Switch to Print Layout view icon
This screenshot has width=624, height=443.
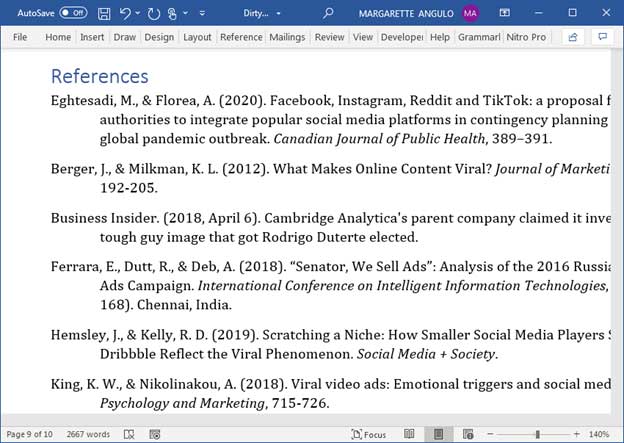click(438, 434)
